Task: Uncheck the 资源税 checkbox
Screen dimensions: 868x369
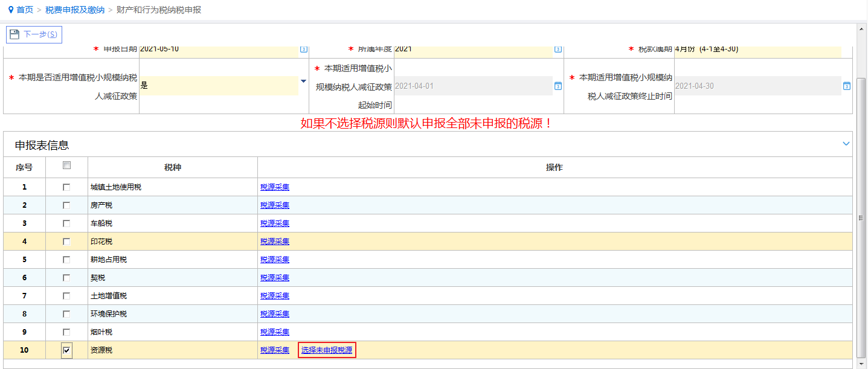Action: (66, 350)
